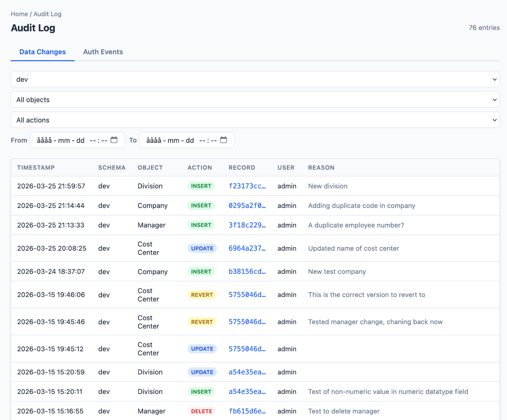
Task: Click 'Test of non-numeric value in numeric datatype field'
Action: pyautogui.click(x=388, y=391)
